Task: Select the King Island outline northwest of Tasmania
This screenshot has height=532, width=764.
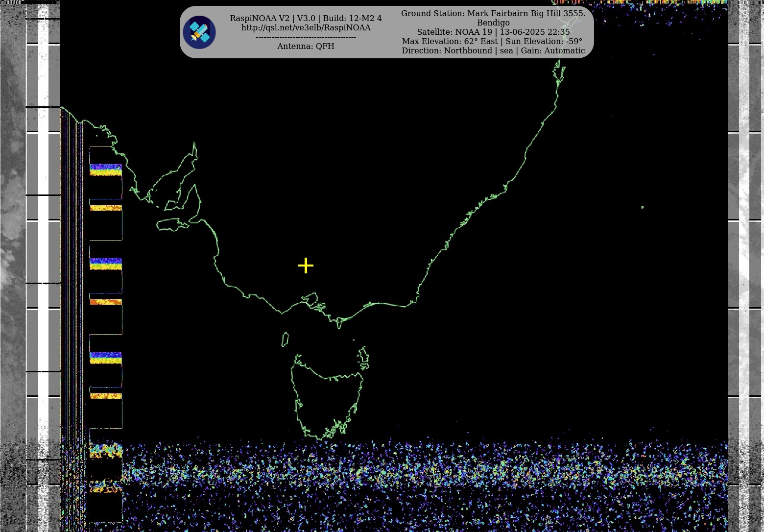Action: point(285,339)
